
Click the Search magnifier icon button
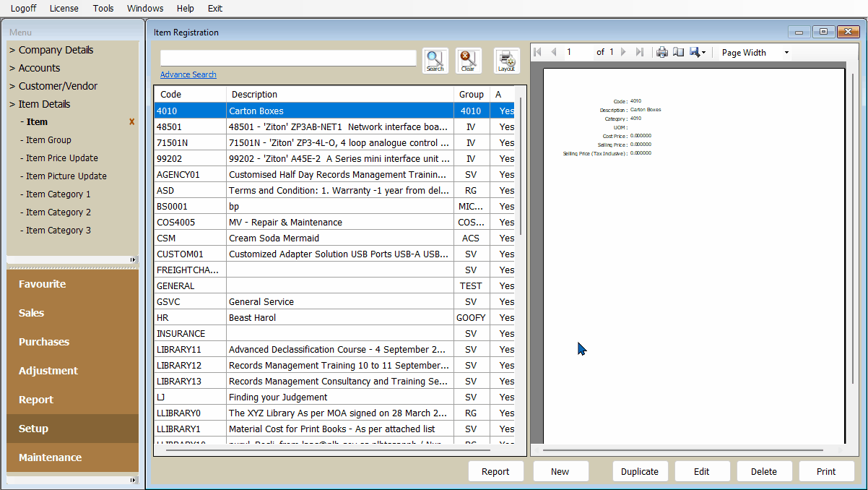pyautogui.click(x=435, y=61)
